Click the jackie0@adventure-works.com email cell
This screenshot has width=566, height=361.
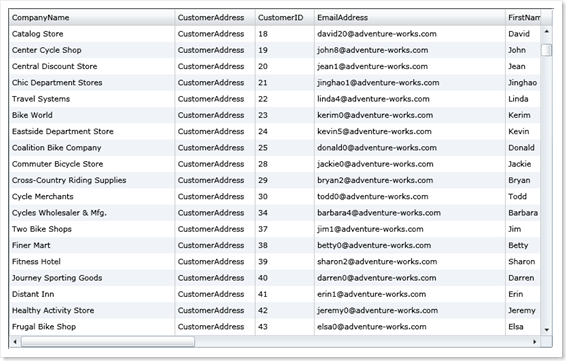click(410, 164)
